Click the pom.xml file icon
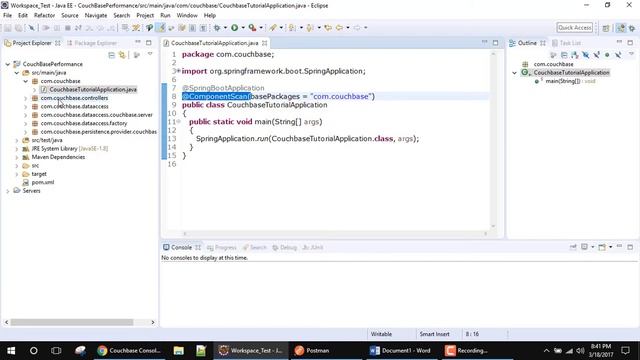 26,182
